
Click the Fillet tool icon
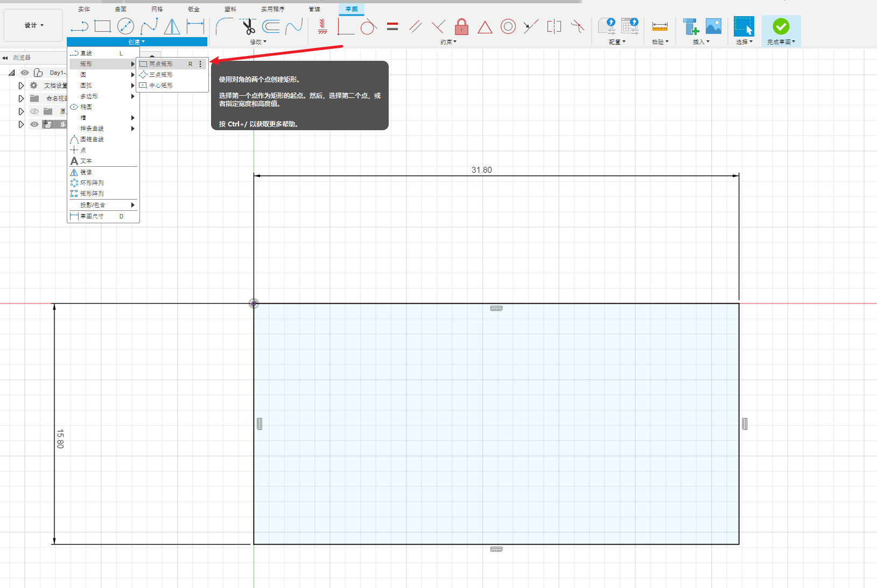click(223, 26)
